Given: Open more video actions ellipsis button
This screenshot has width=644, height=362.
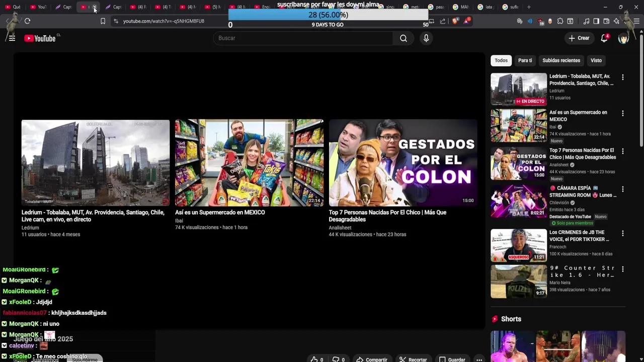Looking at the screenshot, I should tap(479, 359).
